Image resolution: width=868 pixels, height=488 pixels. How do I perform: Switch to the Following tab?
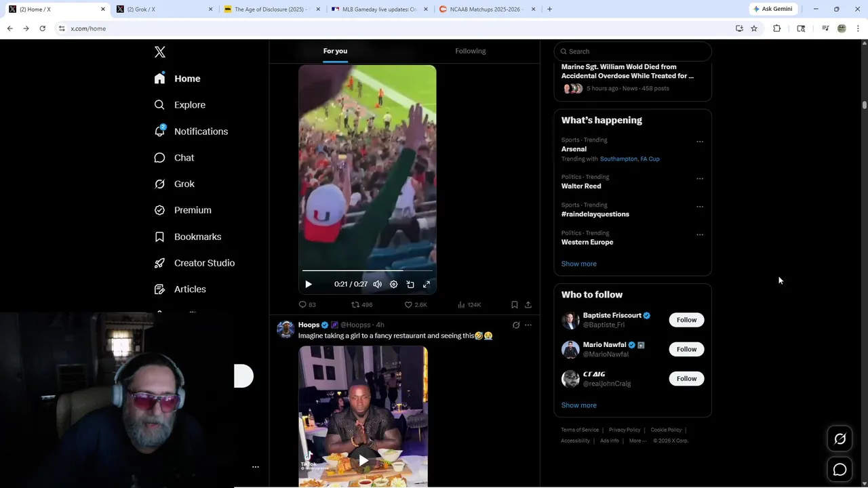click(471, 51)
